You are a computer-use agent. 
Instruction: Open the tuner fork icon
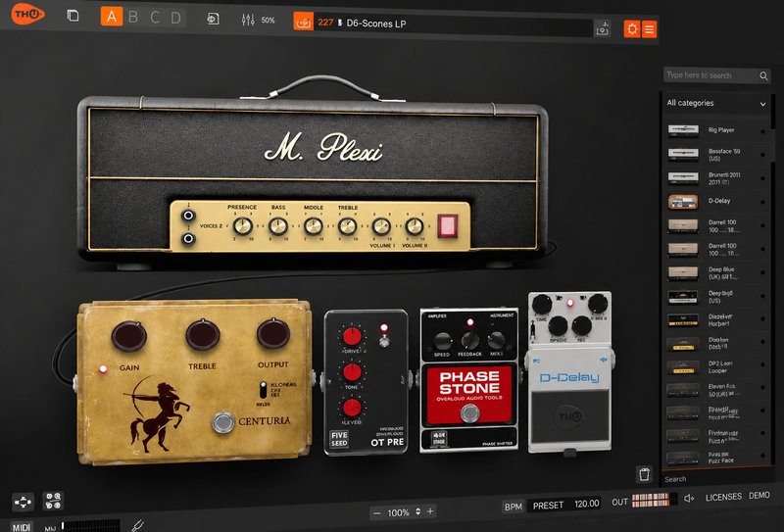(137, 525)
